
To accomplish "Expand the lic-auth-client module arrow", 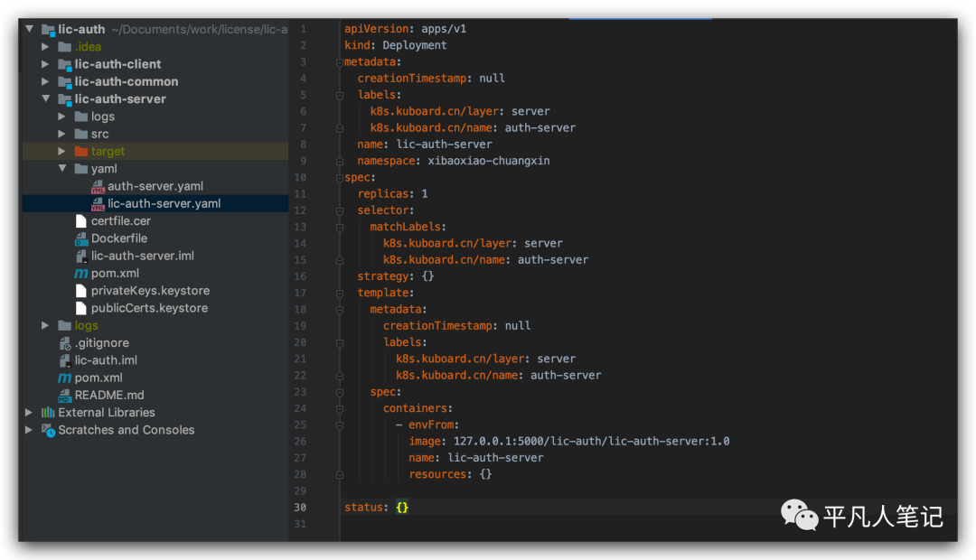I will tap(45, 64).
